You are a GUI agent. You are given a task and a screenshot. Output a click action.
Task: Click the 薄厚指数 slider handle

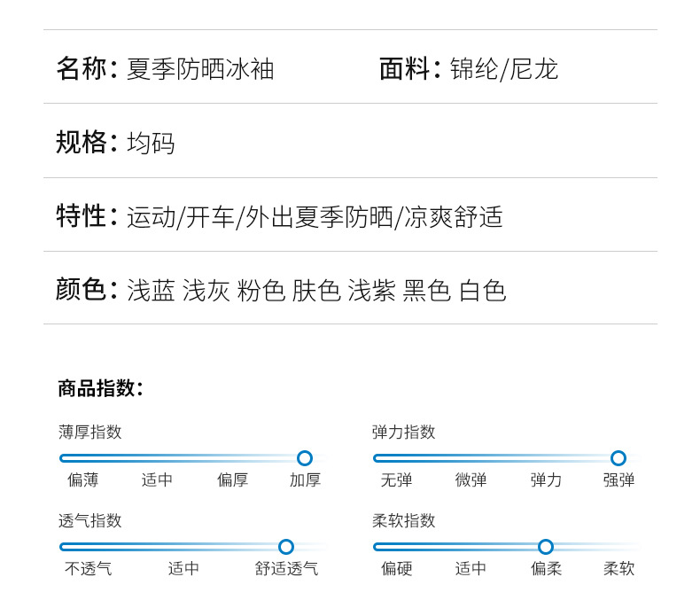click(305, 458)
